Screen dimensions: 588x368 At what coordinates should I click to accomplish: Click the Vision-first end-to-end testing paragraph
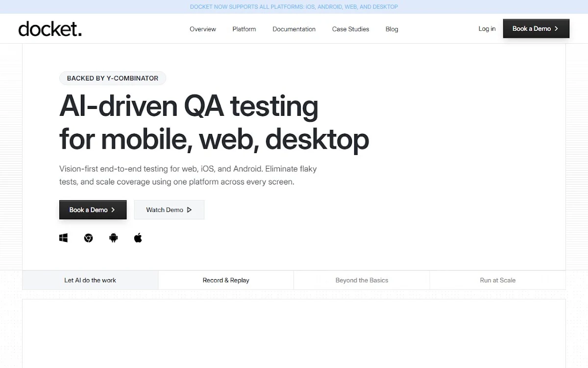click(x=188, y=175)
